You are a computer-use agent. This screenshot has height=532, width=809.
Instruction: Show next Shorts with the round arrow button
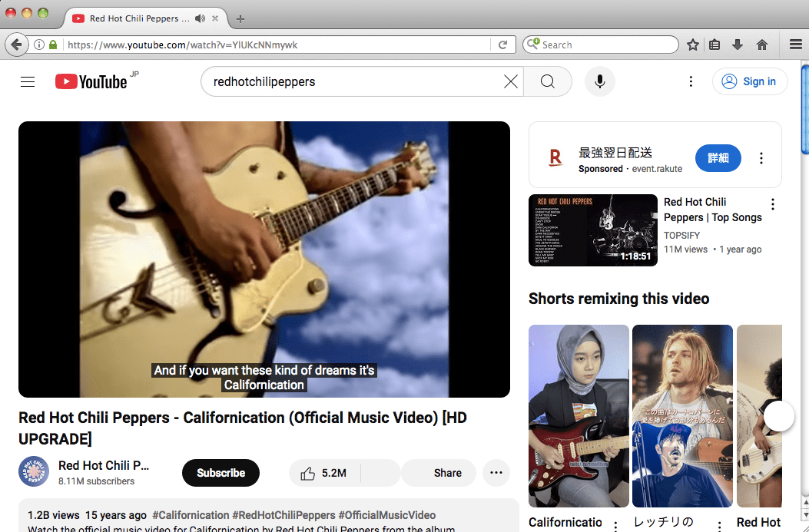(x=778, y=416)
